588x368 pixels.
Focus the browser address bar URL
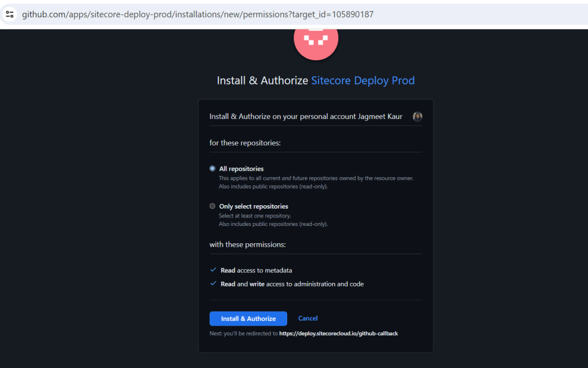(198, 14)
